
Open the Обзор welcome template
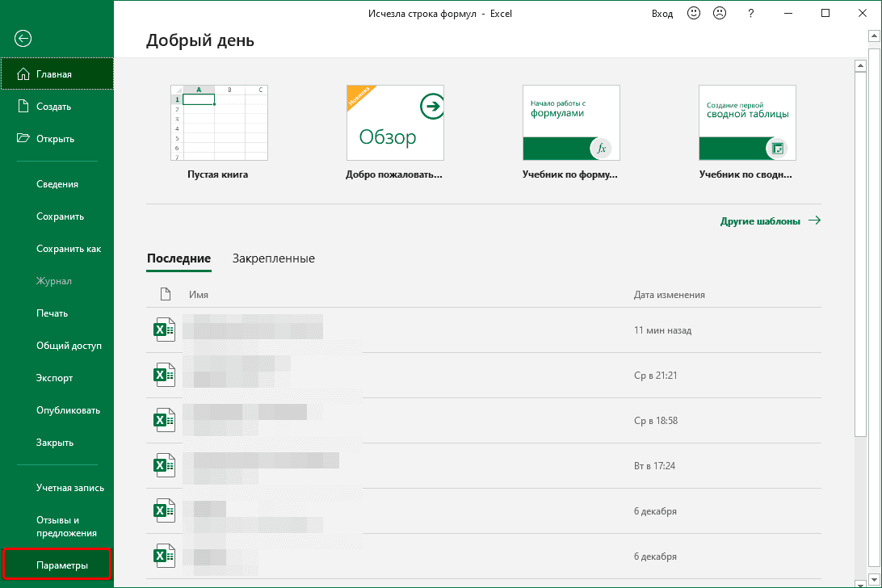[395, 122]
